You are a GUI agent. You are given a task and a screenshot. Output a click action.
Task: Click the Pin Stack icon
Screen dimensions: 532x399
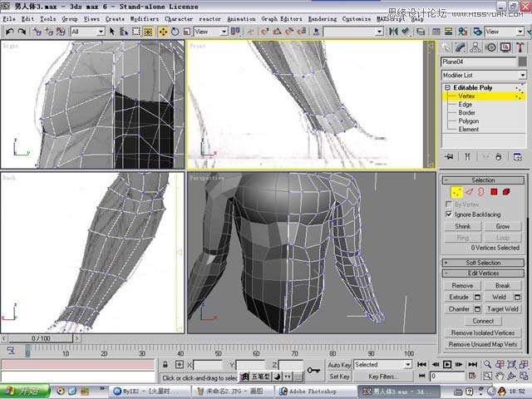[449, 157]
